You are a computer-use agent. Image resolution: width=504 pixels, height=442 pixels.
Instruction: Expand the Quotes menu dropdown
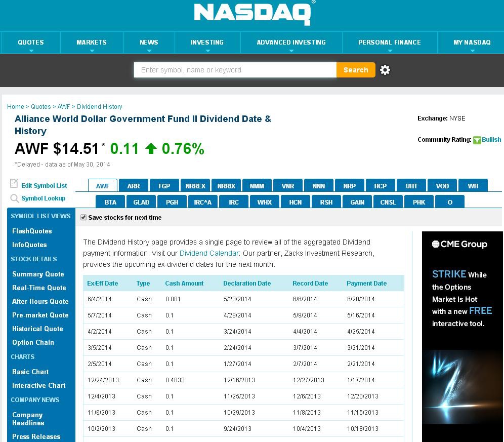(31, 43)
